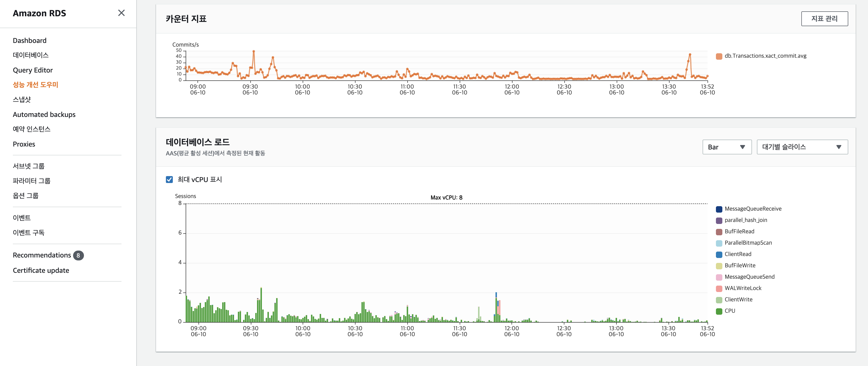Screen dimensions: 868x366
Task: Click the ParallelBitmapScan legend color square
Action: click(719, 243)
